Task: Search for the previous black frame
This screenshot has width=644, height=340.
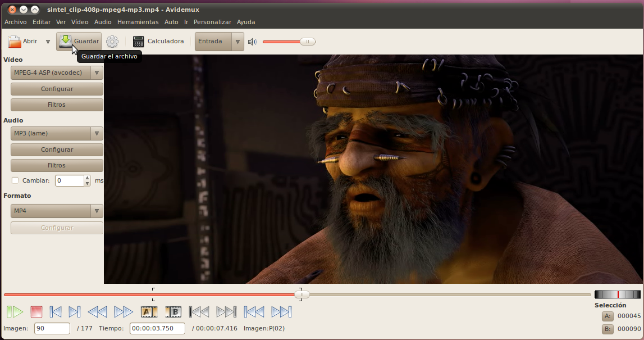Action: [x=199, y=312]
